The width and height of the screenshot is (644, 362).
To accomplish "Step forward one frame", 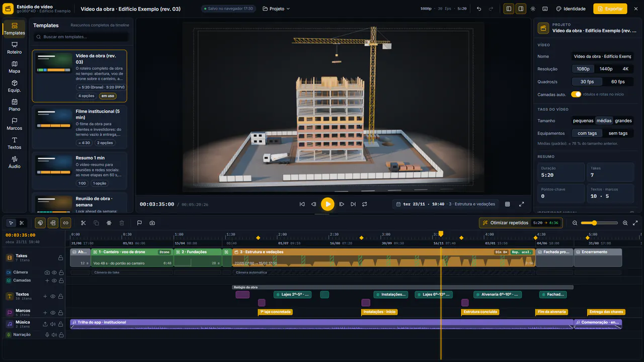I will [x=342, y=204].
